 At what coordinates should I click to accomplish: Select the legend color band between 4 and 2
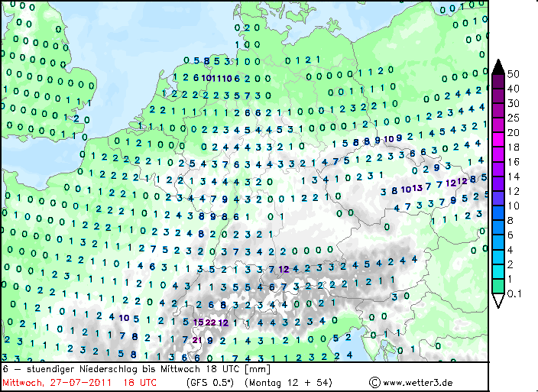[498, 257]
